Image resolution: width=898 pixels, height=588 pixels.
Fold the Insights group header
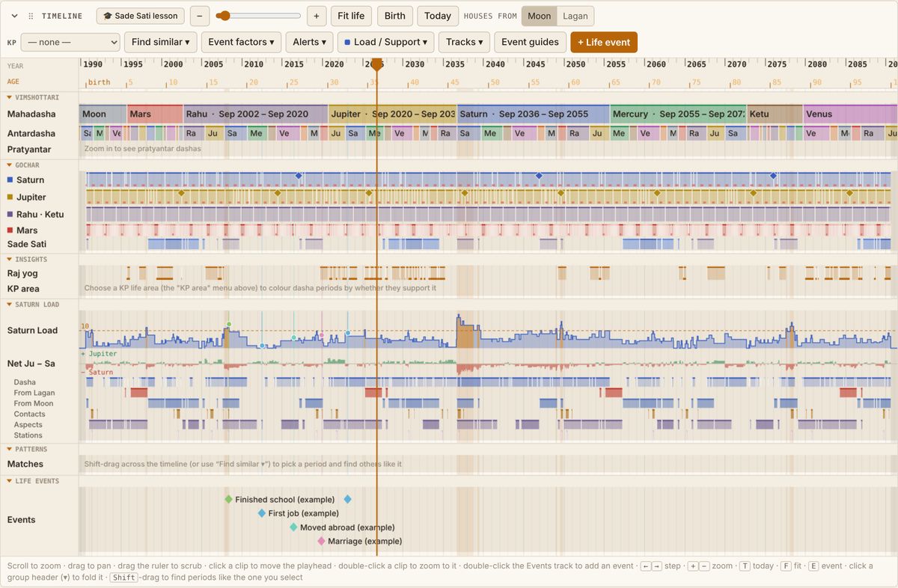point(27,260)
